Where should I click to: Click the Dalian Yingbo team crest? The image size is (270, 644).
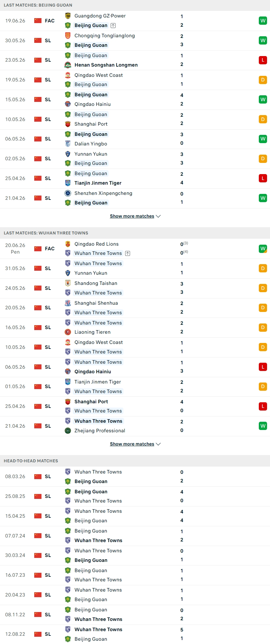click(x=68, y=144)
